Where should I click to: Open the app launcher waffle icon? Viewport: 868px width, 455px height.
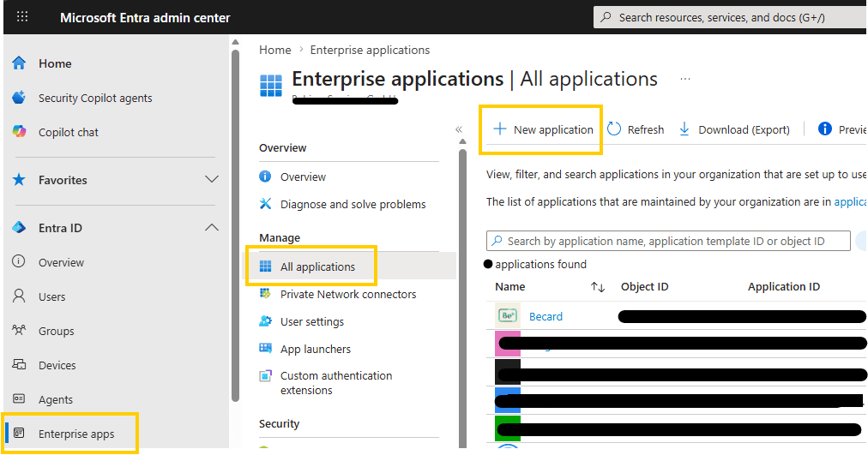coord(22,16)
